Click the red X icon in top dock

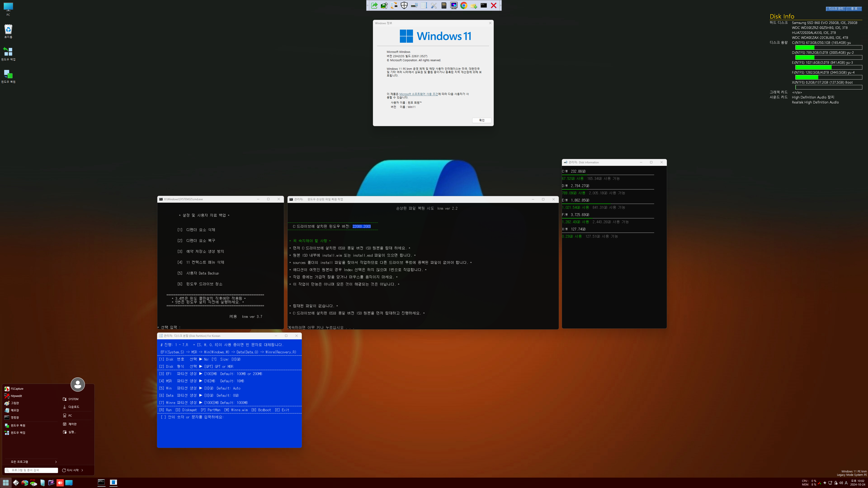click(494, 5)
